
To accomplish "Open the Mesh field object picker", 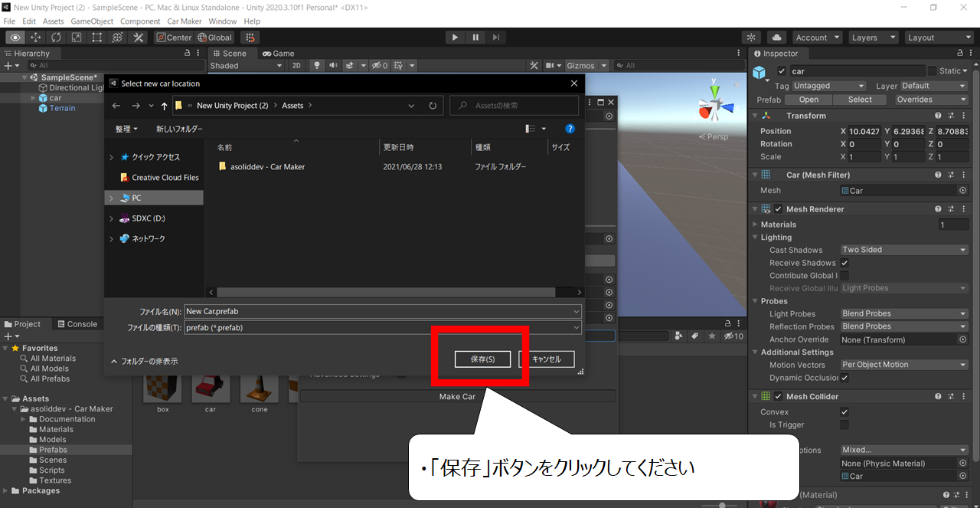I will pos(962,190).
